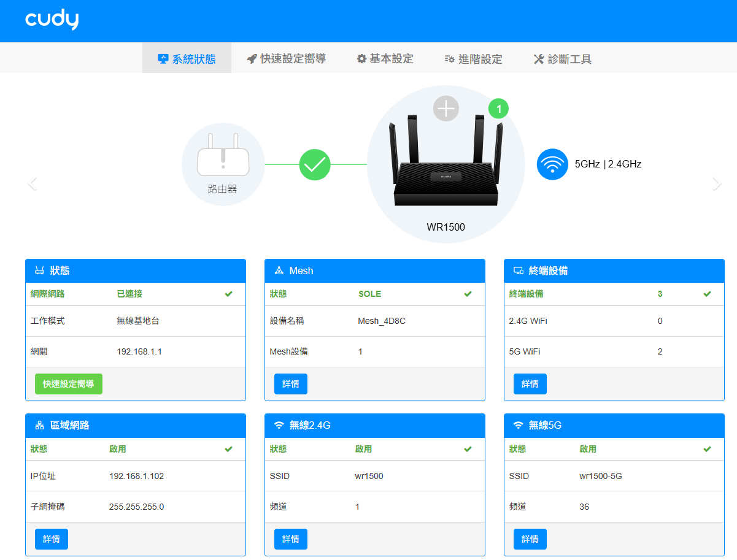
Task: Click the wrench icon beside 診斷工具
Action: (x=538, y=58)
